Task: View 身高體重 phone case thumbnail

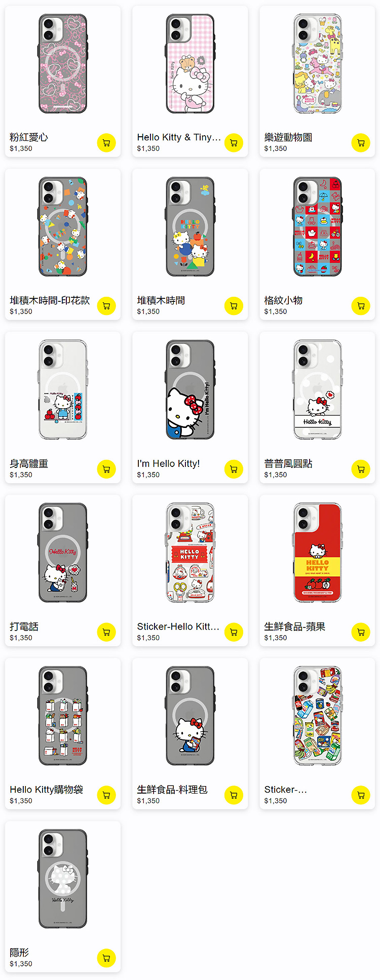Action: [63, 390]
